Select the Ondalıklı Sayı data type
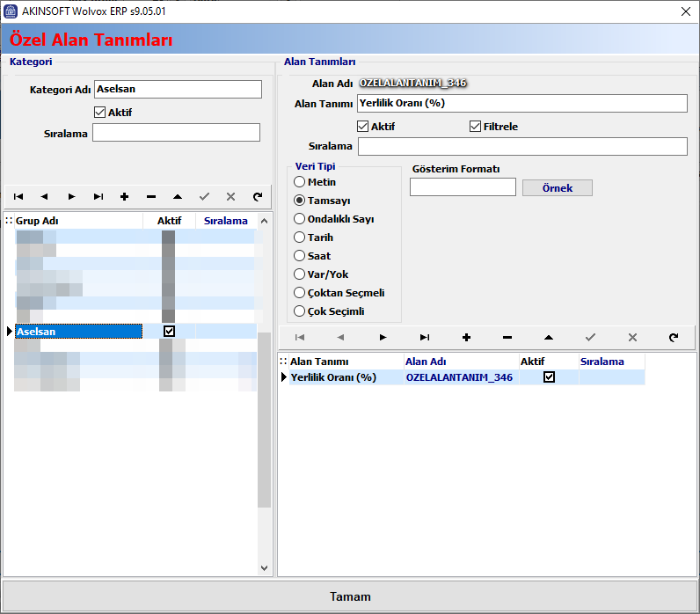This screenshot has width=700, height=614. (x=300, y=219)
